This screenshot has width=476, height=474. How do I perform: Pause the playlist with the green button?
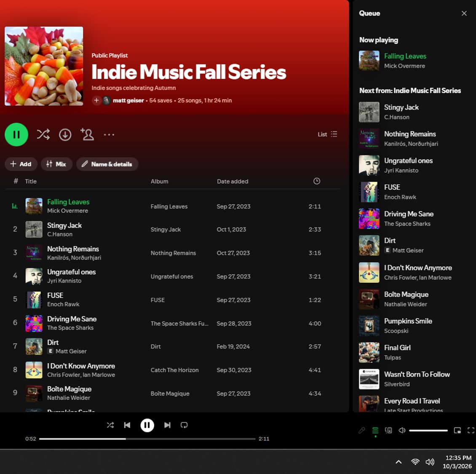click(16, 134)
